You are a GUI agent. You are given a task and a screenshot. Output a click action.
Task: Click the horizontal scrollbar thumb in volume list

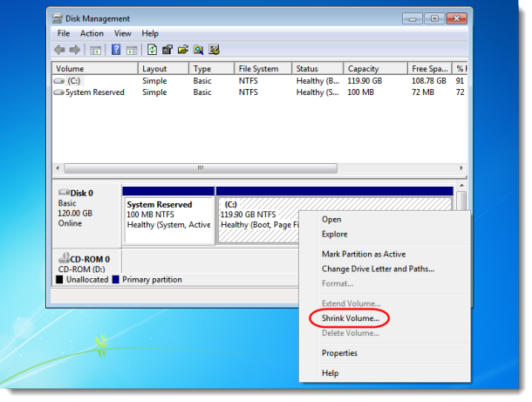201,168
